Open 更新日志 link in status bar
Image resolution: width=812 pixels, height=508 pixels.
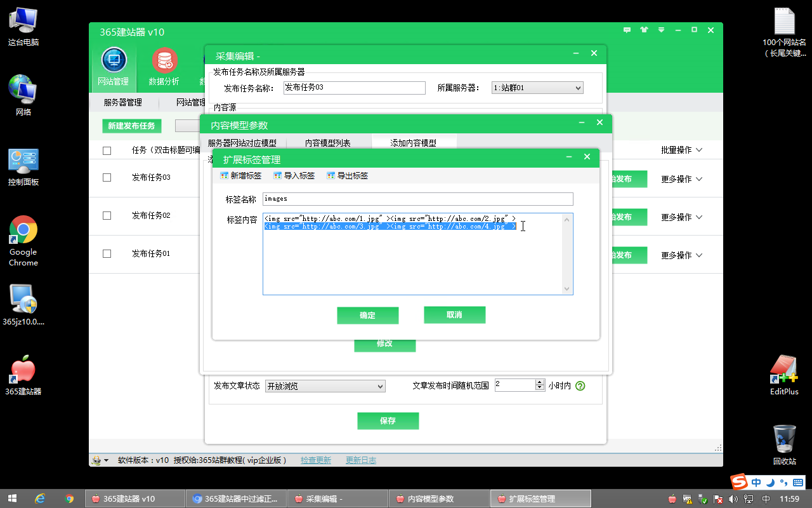tap(361, 460)
